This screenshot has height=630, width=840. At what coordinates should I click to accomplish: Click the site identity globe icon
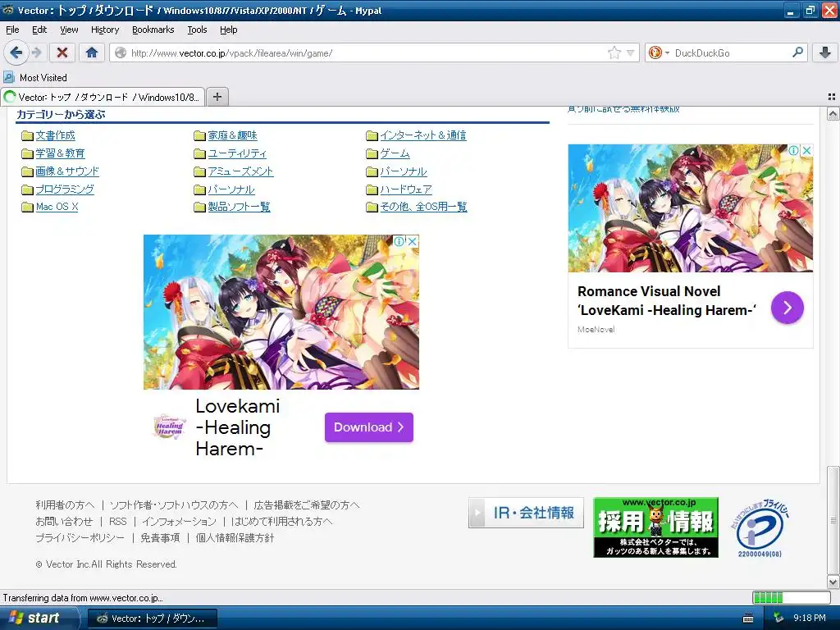(121, 52)
